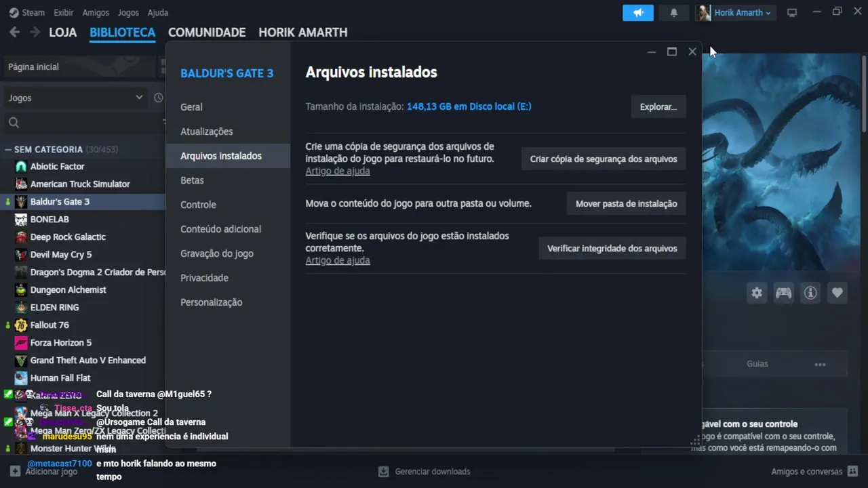Viewport: 868px width, 488px height.
Task: Favorite the game with the heart icon
Action: (837, 293)
